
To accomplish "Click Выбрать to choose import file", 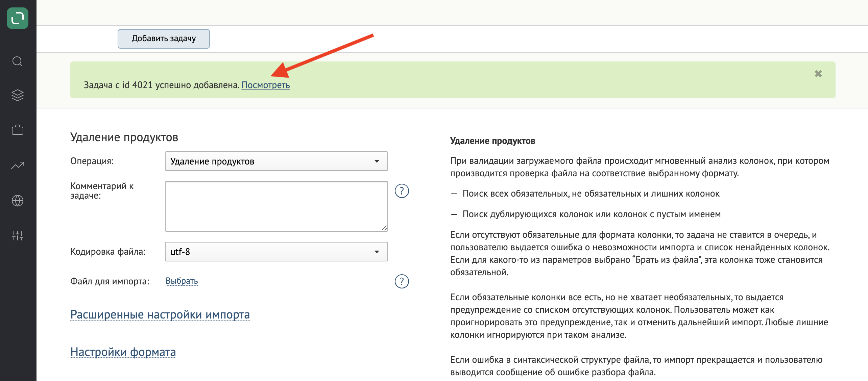I will (x=182, y=281).
